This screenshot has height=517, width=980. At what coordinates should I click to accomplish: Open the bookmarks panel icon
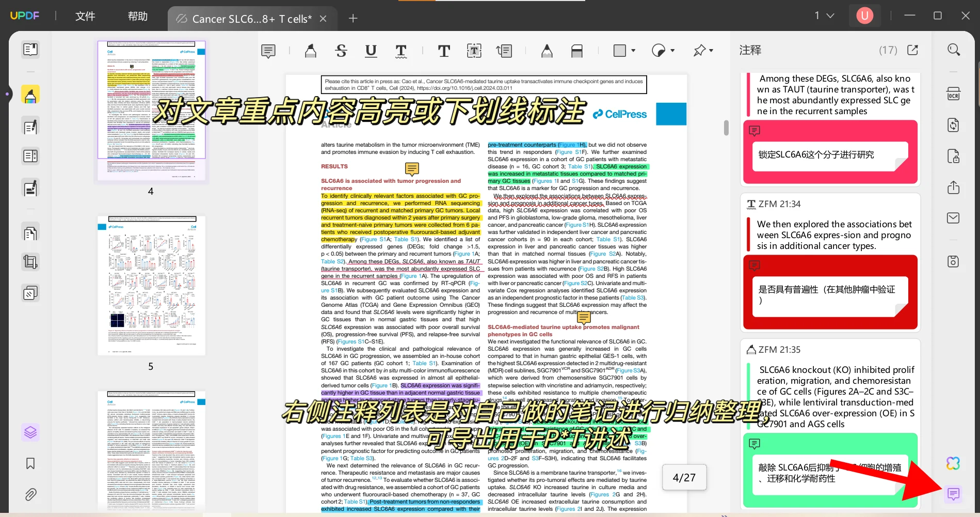tap(30, 463)
